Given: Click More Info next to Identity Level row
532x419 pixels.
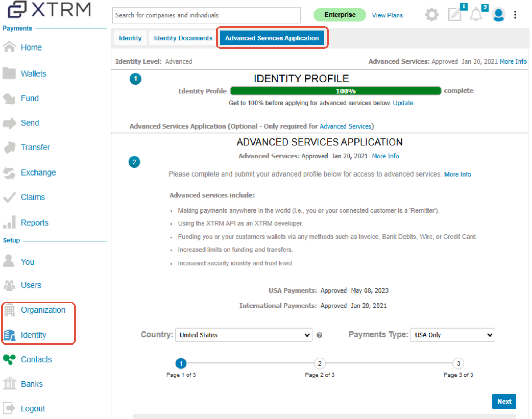Looking at the screenshot, I should [513, 61].
